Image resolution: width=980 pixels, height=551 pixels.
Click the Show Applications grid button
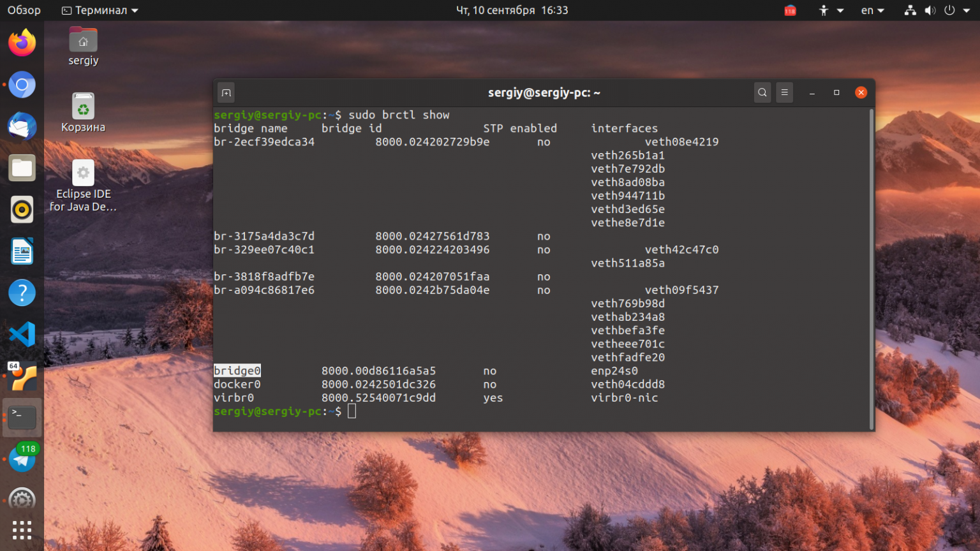click(x=22, y=529)
